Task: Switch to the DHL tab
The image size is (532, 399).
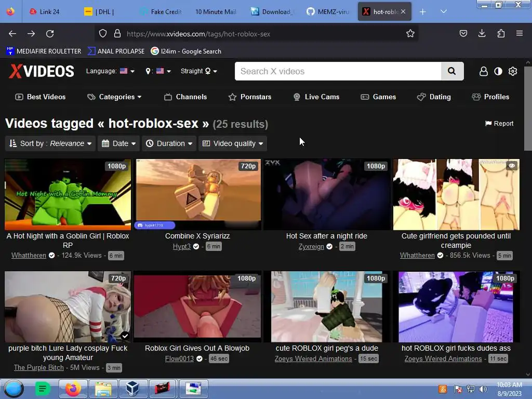Action: click(x=99, y=12)
